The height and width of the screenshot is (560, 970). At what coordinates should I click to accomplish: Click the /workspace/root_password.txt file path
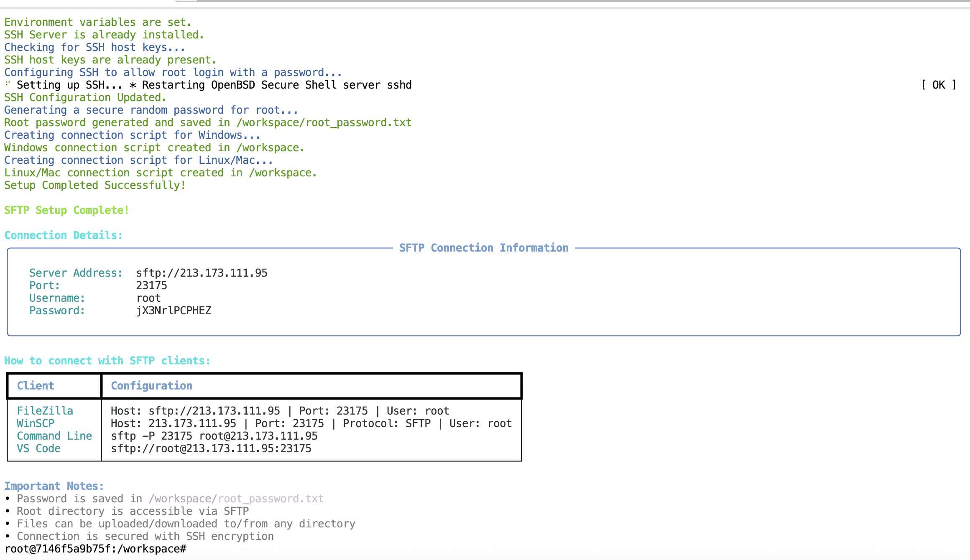pos(323,122)
